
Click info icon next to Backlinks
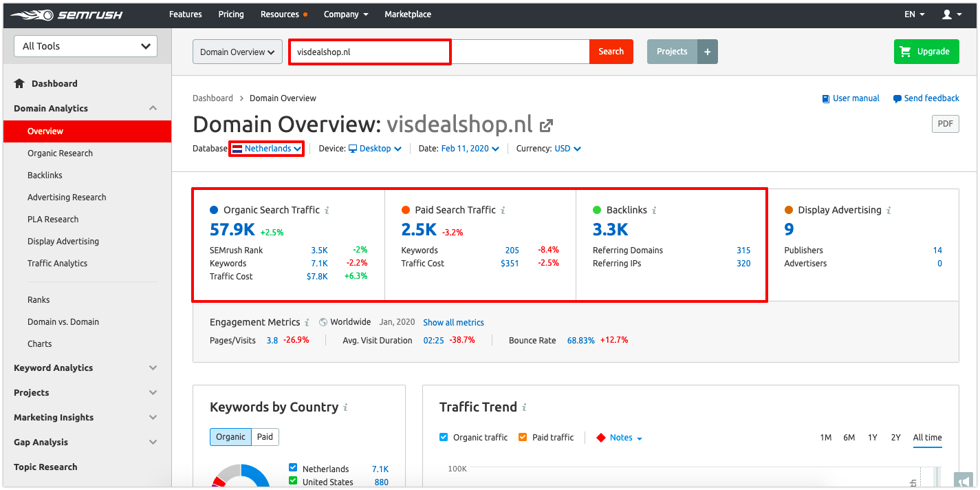653,211
